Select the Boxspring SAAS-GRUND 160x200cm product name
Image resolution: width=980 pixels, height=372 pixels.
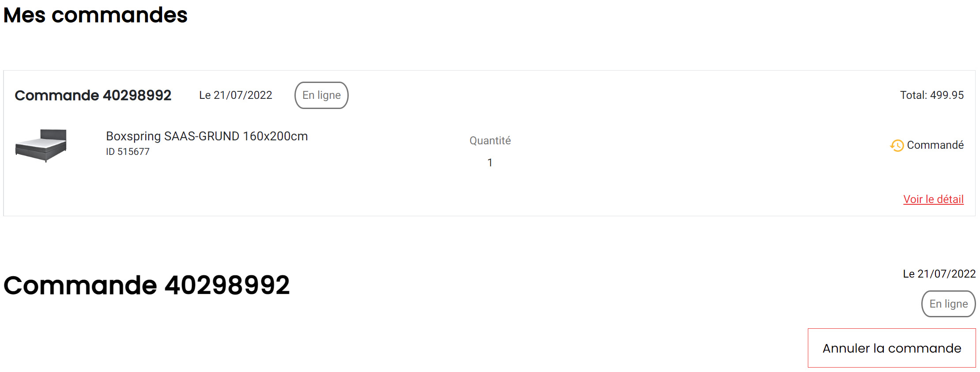[x=207, y=136]
